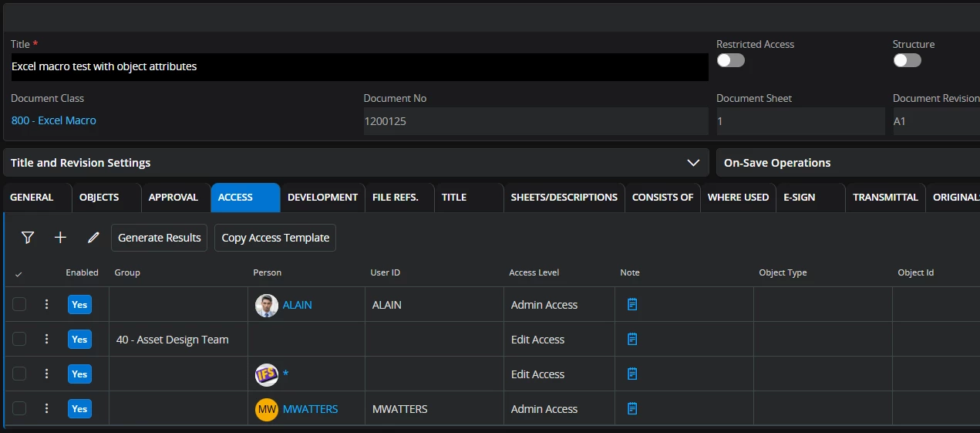Open the TITLE tab
The width and height of the screenshot is (980, 433).
(x=467, y=198)
